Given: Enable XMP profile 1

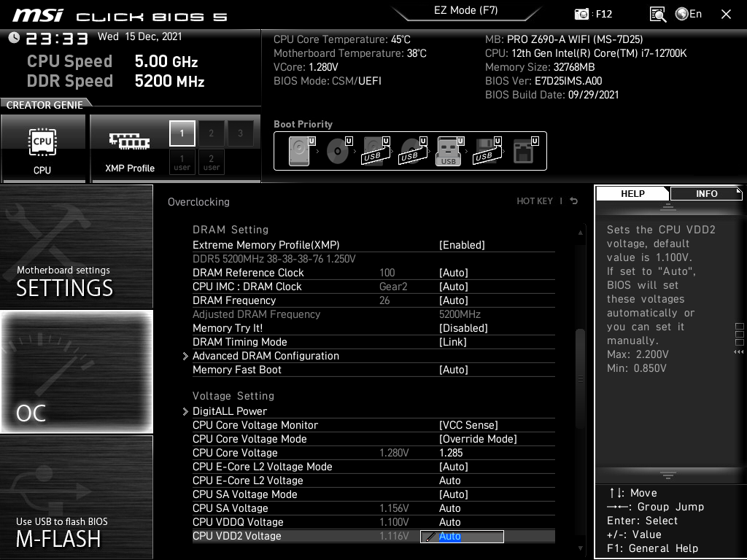Looking at the screenshot, I should (x=182, y=133).
